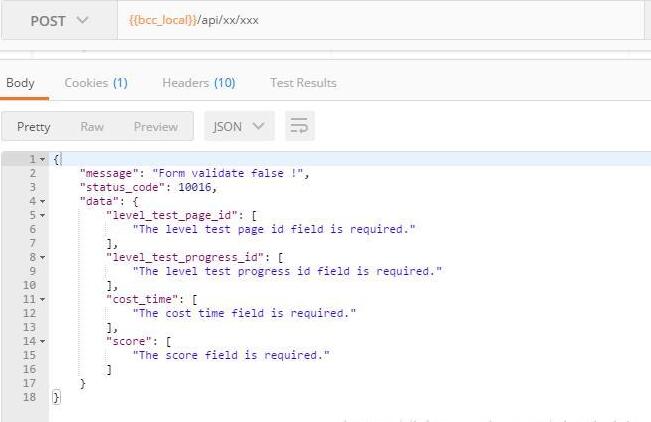Viewport: 651px width, 422px height.
Task: Switch to the Body response tab
Action: 20,83
